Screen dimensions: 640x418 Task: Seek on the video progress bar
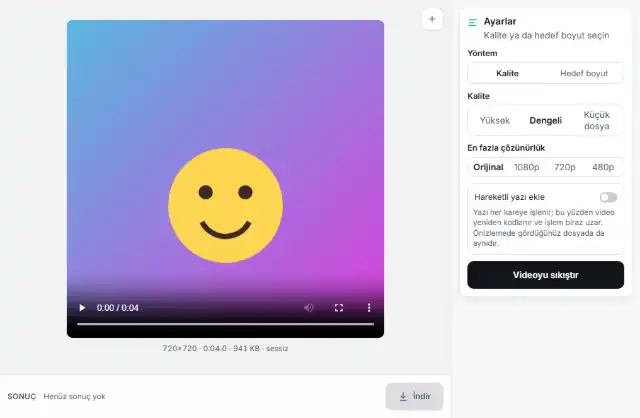(225, 324)
